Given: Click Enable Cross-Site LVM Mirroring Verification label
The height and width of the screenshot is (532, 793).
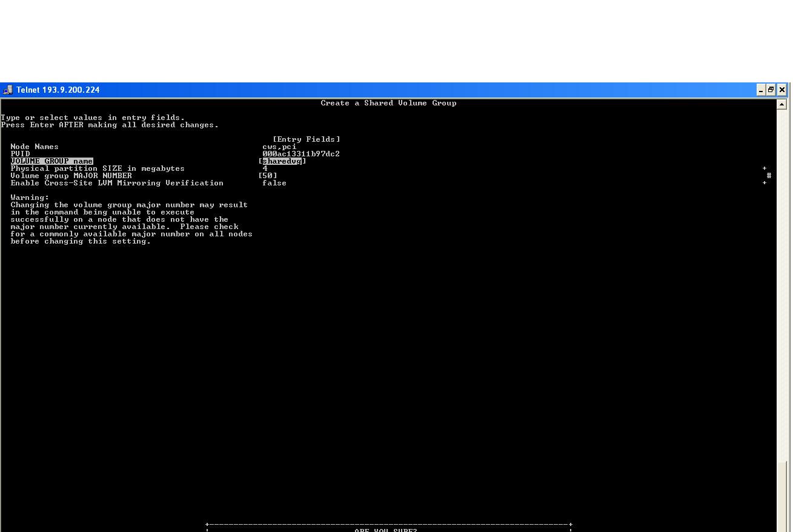Looking at the screenshot, I should (x=117, y=183).
